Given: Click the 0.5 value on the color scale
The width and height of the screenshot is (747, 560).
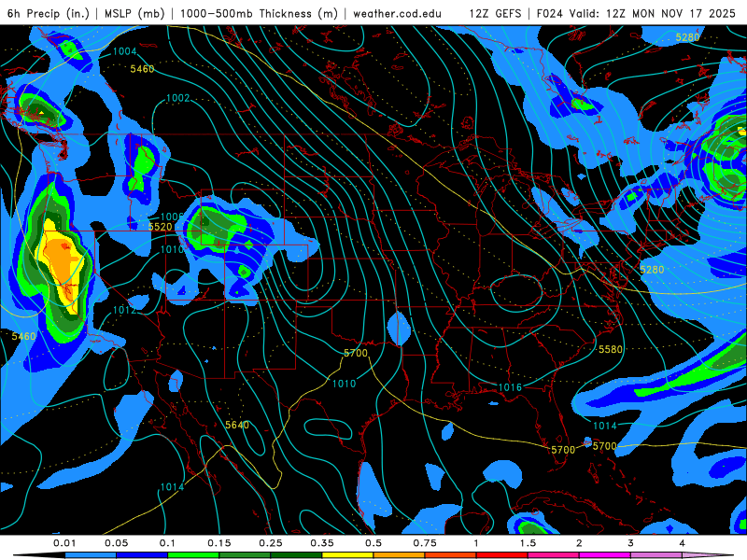Looking at the screenshot, I should click(x=373, y=543).
